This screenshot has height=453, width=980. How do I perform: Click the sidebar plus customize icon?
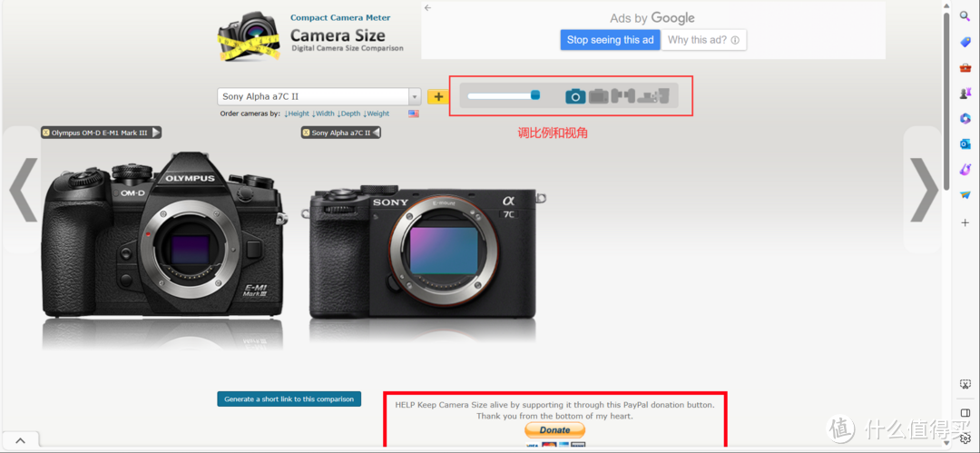coord(965,222)
